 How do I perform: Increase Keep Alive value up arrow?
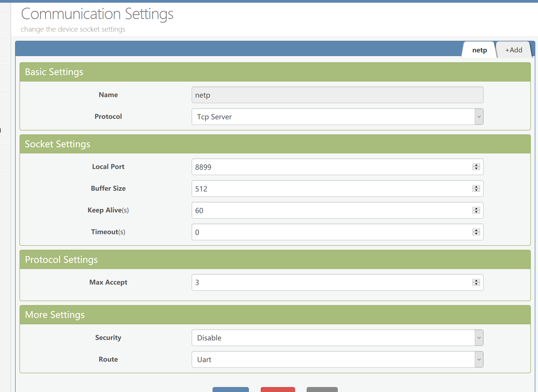tap(476, 208)
